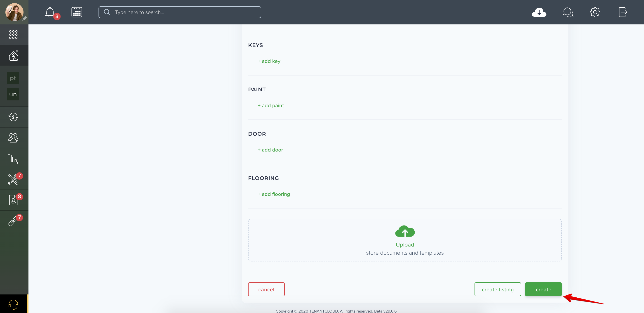The width and height of the screenshot is (644, 313).
Task: Select the 'un' sidebar shortcut
Action: 13,94
